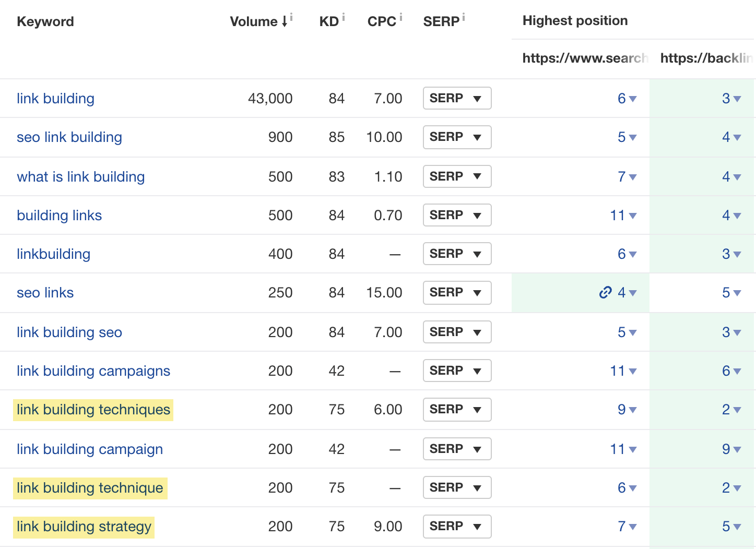Expand position 2 details for link building techniques

(737, 410)
